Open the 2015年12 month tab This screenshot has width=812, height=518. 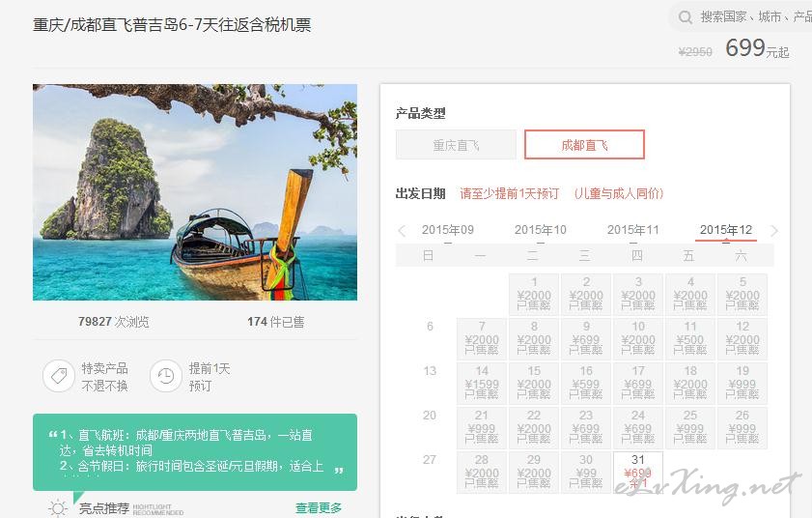tap(725, 230)
